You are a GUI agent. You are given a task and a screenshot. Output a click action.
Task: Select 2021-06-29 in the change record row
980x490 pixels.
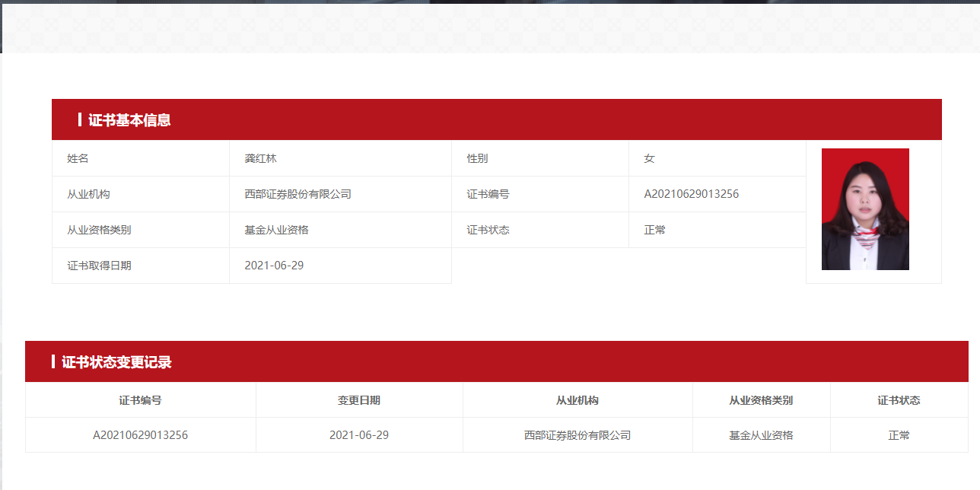(359, 435)
